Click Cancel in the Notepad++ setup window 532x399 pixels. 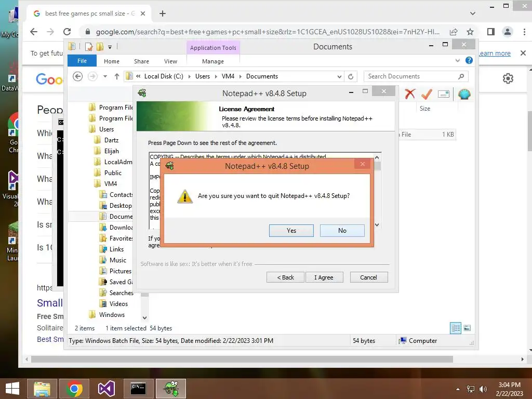[x=369, y=277]
